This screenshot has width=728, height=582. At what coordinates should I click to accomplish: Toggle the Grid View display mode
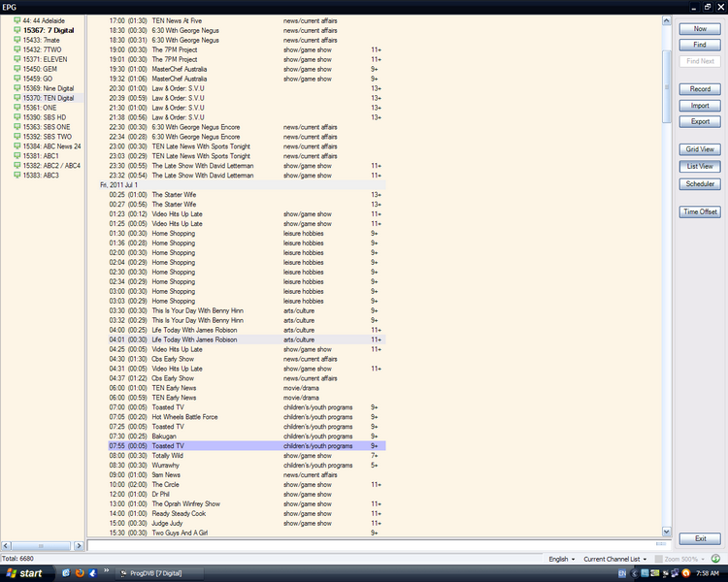tap(700, 149)
